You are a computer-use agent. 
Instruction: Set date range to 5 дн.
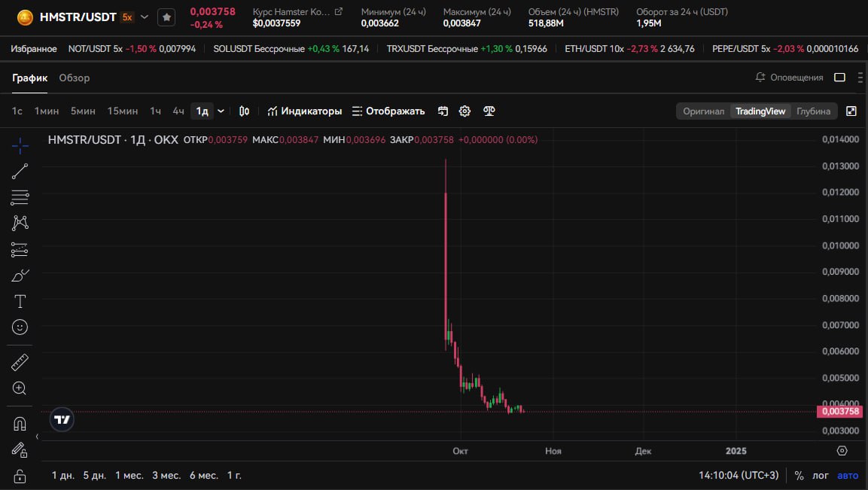95,476
